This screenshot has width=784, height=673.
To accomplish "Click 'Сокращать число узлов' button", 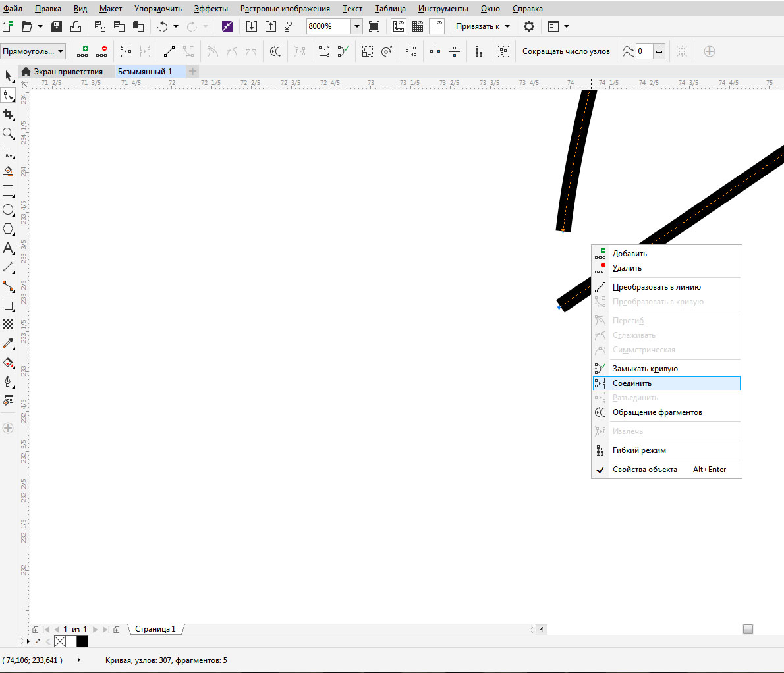I will [566, 51].
